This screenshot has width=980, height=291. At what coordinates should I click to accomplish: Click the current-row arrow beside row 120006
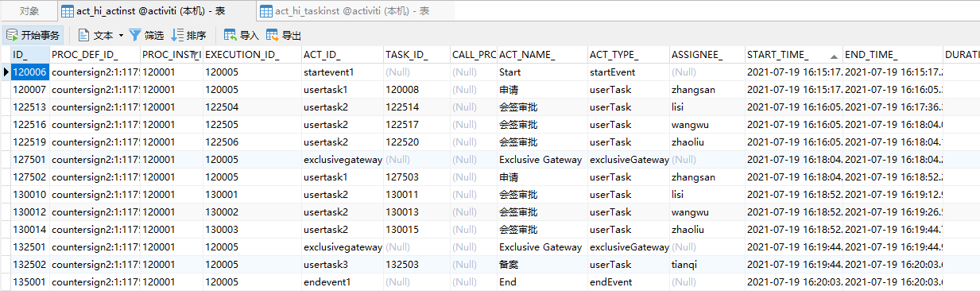click(x=6, y=72)
